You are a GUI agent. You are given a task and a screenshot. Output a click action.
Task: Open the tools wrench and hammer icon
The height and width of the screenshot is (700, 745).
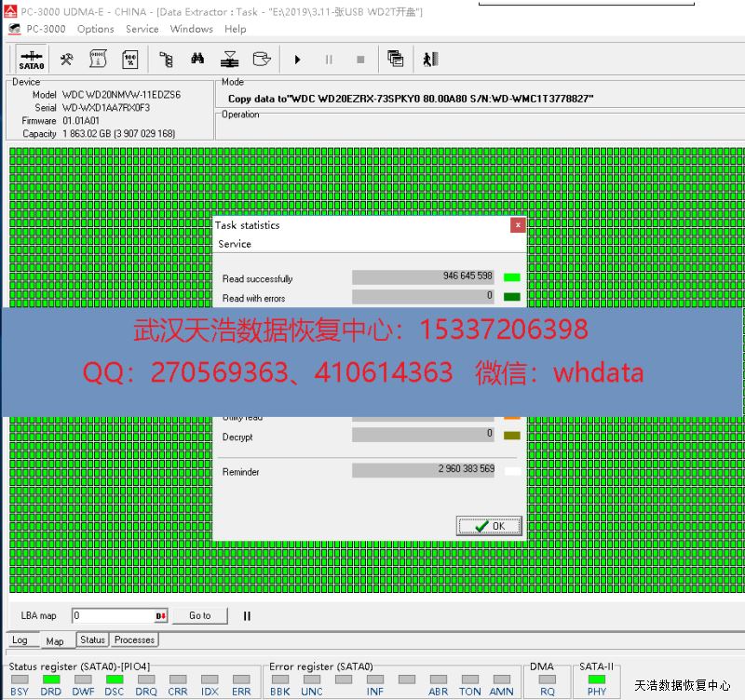click(67, 60)
